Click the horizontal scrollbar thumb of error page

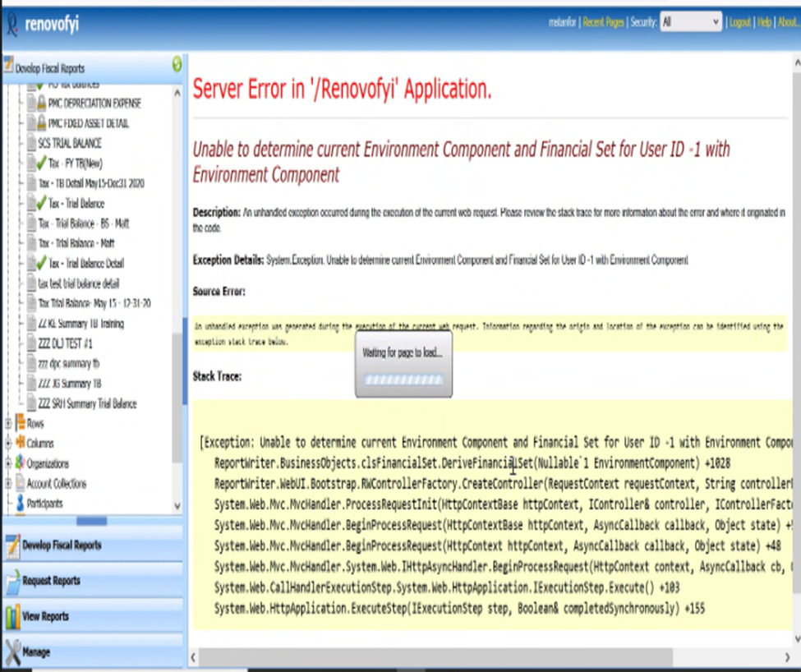pyautogui.click(x=435, y=656)
